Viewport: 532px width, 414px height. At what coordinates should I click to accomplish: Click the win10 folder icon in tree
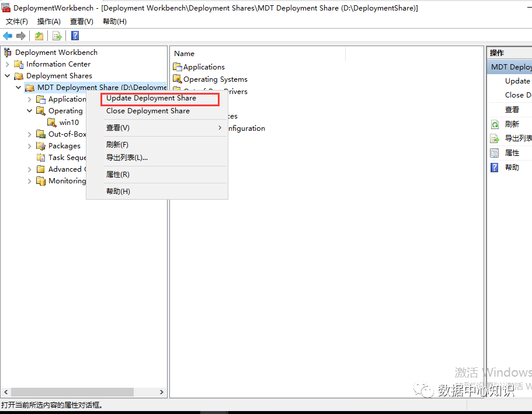click(51, 123)
